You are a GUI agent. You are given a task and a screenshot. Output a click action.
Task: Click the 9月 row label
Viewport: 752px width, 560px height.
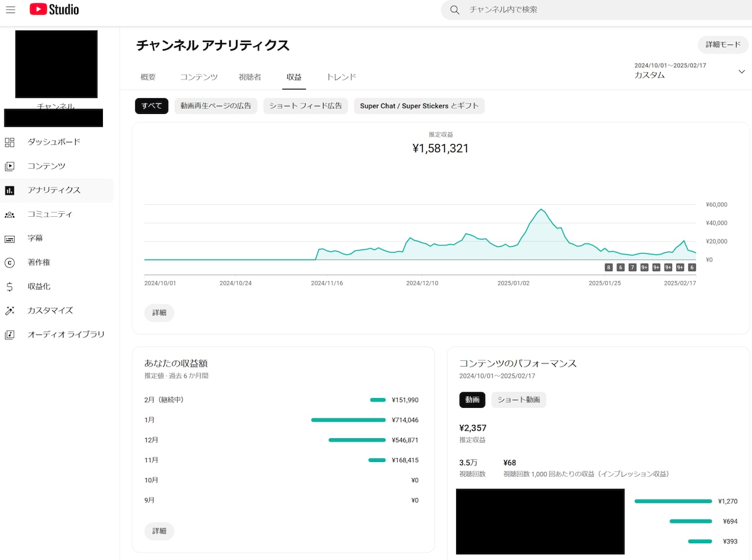click(x=149, y=500)
